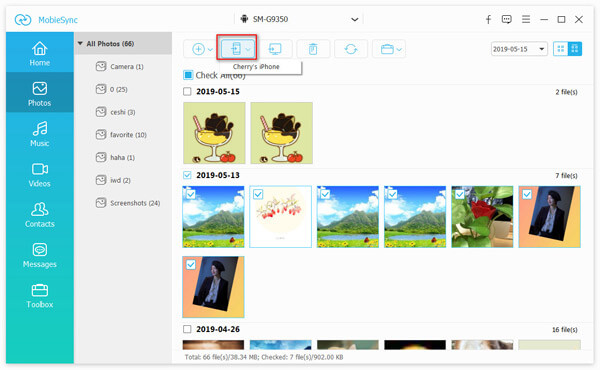Click the export to device phone icon
600x370 pixels.
coord(236,49)
